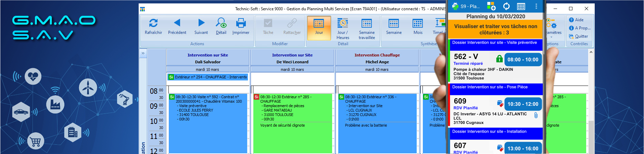This screenshot has height=154, width=644.
Task: Click the 11:00 row in time ruler
Action: point(157,136)
